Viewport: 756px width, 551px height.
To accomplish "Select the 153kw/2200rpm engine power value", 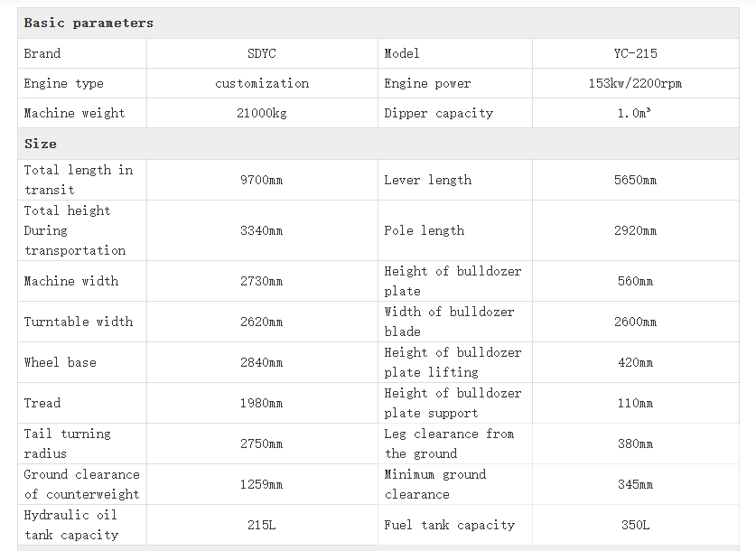I will click(635, 83).
